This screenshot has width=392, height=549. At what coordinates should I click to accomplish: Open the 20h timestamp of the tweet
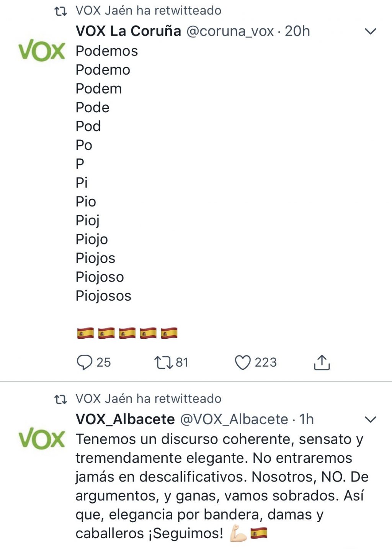[297, 31]
